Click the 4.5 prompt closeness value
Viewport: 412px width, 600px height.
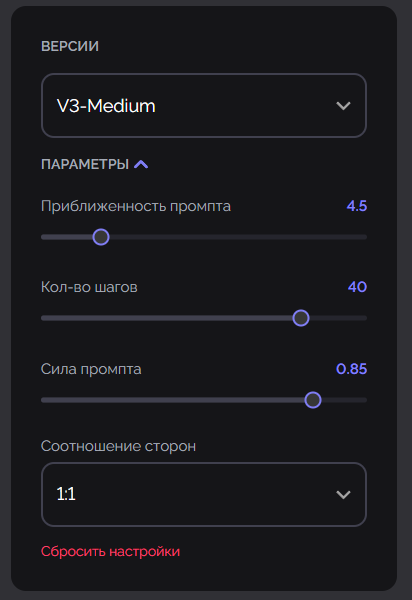point(357,206)
